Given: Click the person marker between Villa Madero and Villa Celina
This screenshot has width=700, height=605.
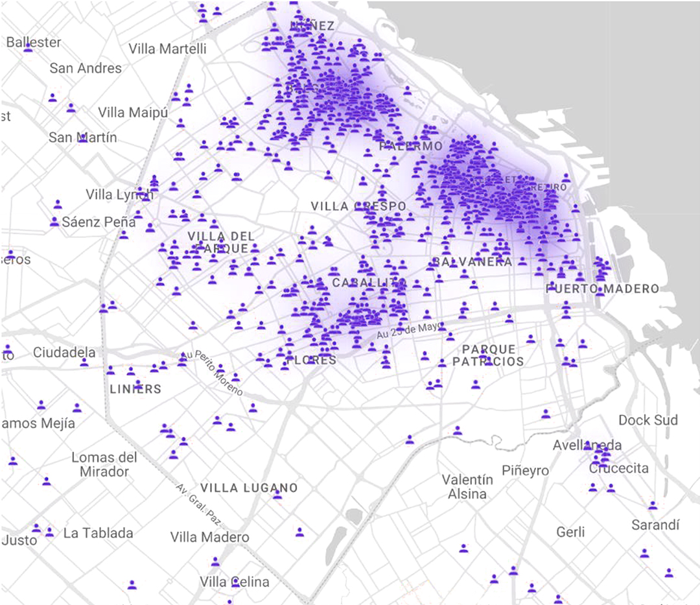Looking at the screenshot, I should [x=215, y=562].
